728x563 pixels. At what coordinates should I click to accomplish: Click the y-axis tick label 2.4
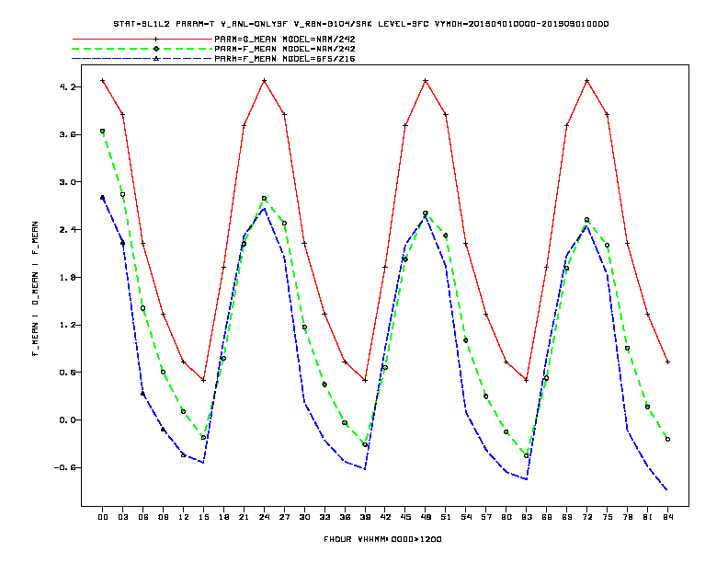coord(67,229)
